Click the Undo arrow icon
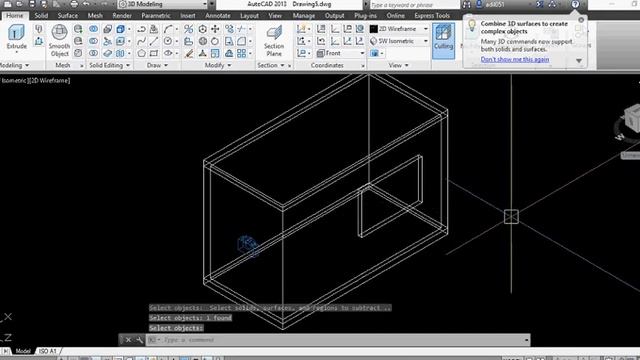This screenshot has height=360, width=640. (86, 4)
